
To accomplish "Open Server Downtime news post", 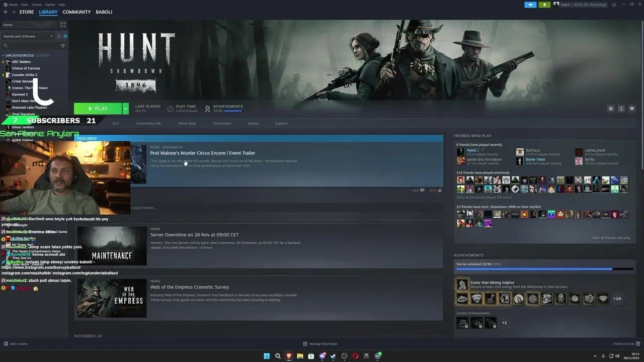I will (194, 235).
